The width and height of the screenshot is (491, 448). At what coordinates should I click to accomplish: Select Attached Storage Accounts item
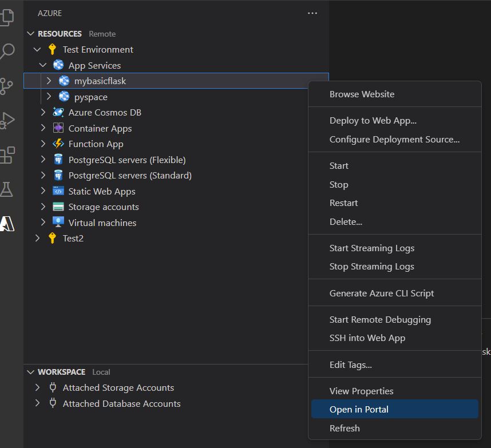click(x=118, y=387)
